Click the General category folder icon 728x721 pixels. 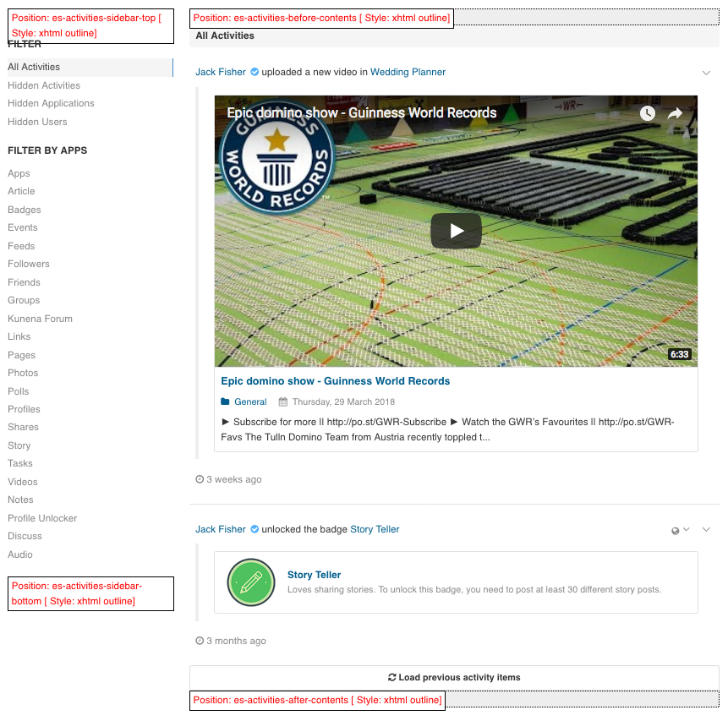(225, 401)
